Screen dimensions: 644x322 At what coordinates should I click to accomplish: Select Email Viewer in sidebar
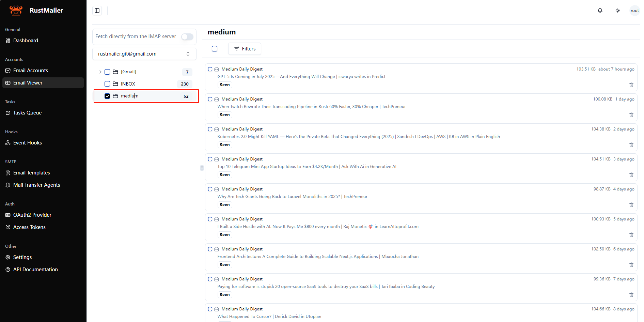click(43, 83)
